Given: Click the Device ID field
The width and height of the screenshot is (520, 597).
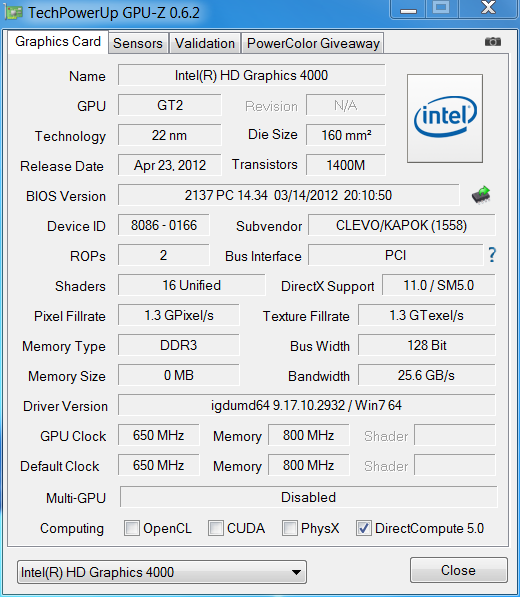Looking at the screenshot, I should (x=164, y=225).
